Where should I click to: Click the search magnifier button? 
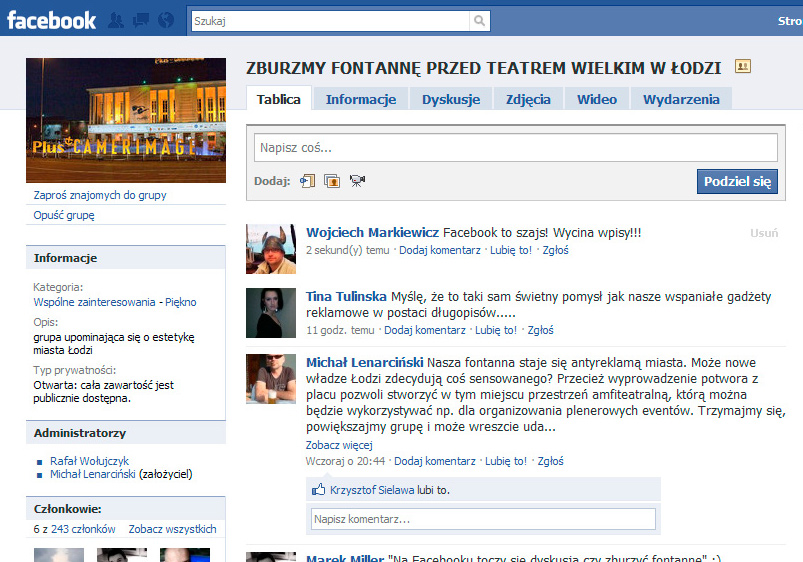pyautogui.click(x=479, y=21)
